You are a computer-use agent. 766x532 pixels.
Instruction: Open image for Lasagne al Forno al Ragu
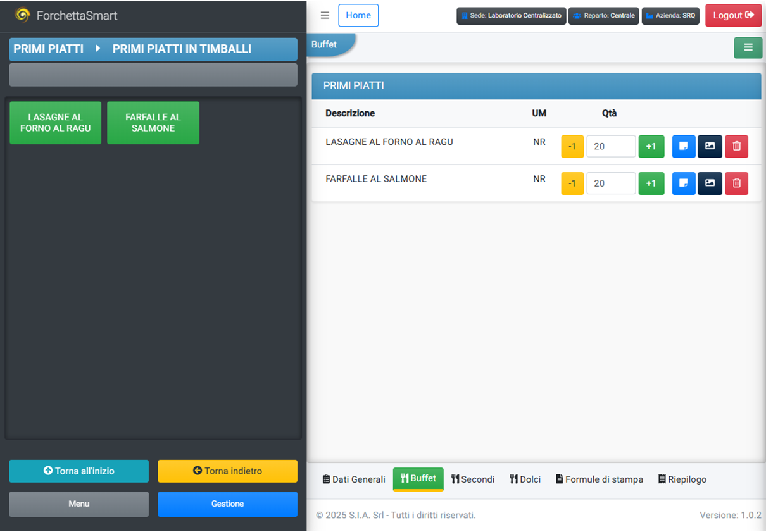click(x=710, y=146)
